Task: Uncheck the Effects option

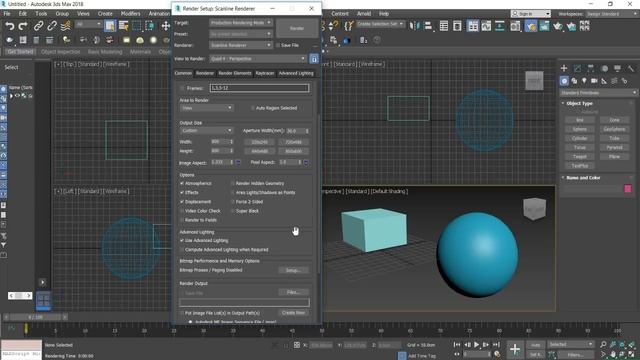Action: point(182,193)
